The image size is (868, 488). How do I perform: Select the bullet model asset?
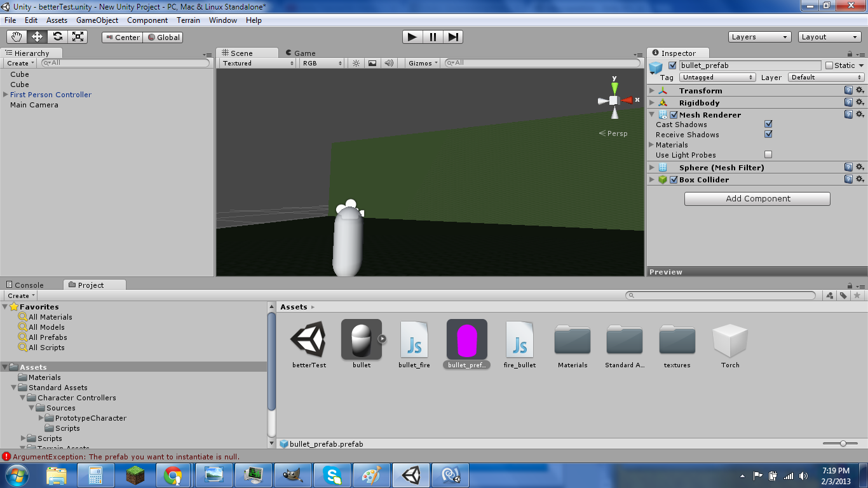pos(362,345)
